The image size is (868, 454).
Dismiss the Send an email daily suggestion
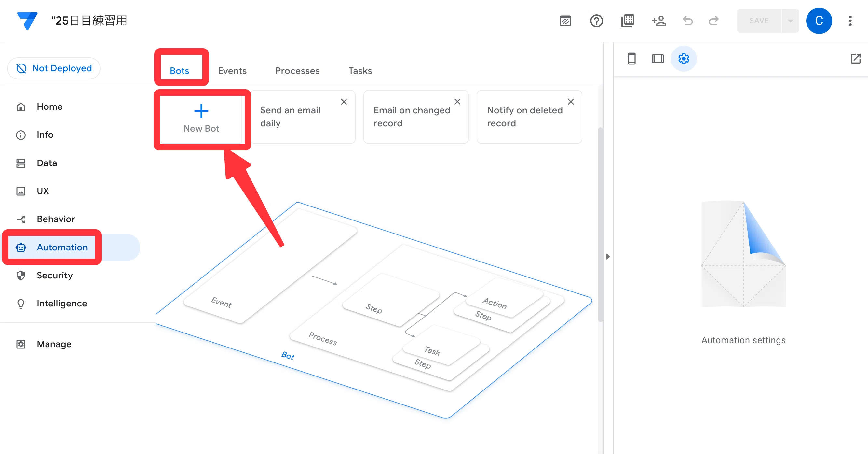click(x=344, y=102)
